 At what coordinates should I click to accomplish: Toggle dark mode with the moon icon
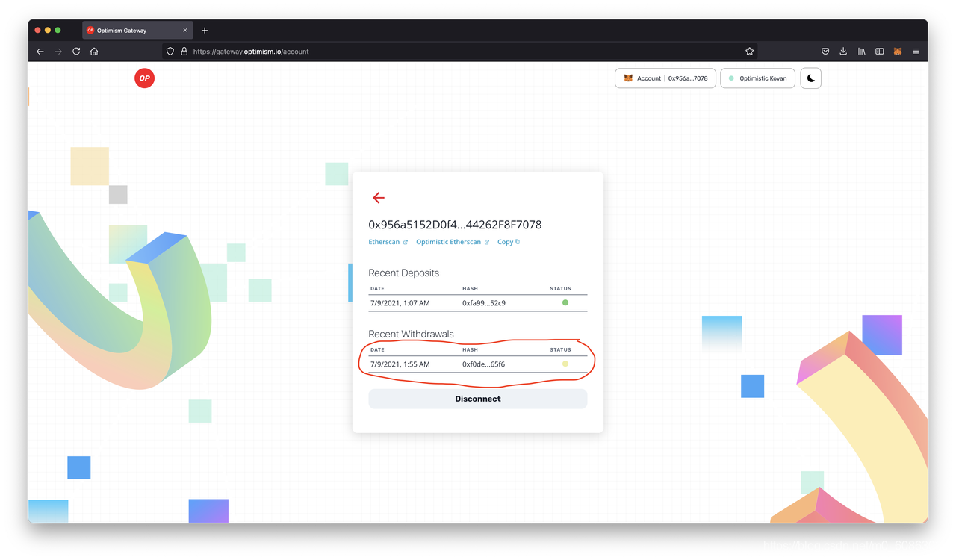click(810, 78)
